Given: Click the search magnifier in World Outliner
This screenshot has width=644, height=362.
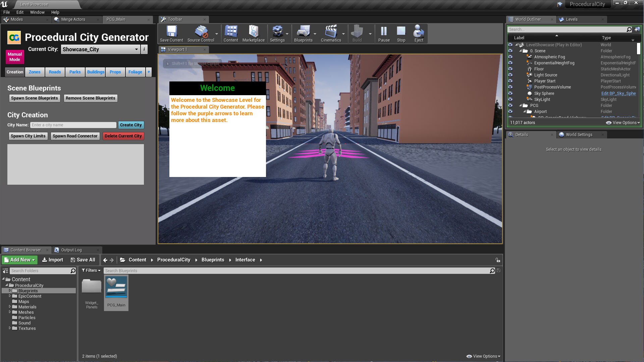Looking at the screenshot, I should coord(629,29).
